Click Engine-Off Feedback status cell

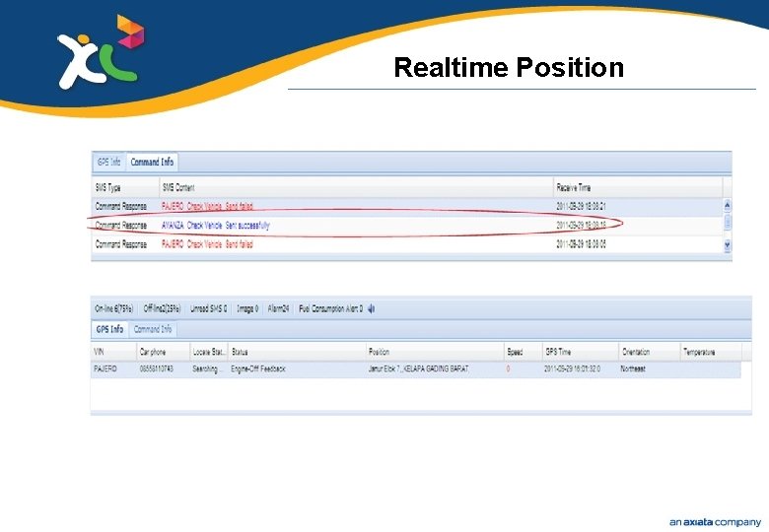(258, 368)
